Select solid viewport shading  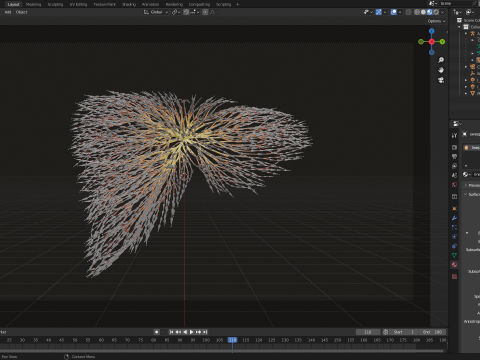tap(423, 12)
